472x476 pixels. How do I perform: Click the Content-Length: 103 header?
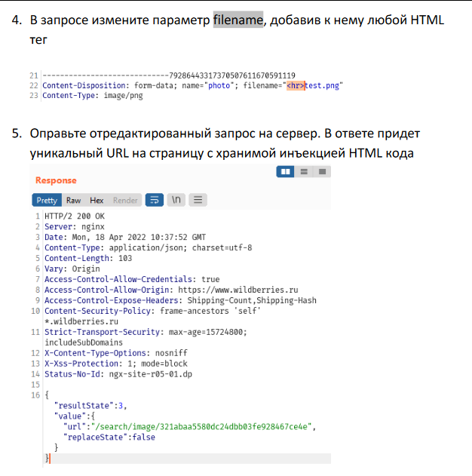pos(88,258)
